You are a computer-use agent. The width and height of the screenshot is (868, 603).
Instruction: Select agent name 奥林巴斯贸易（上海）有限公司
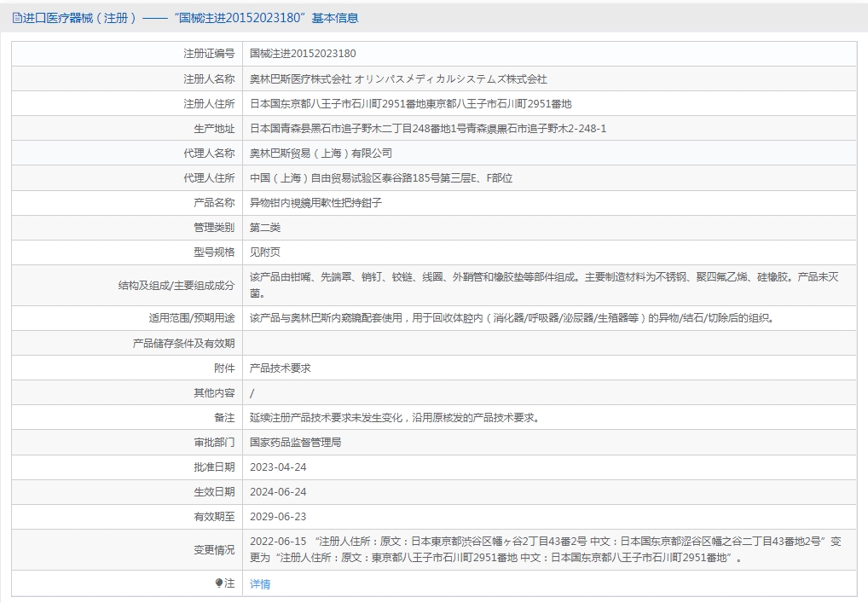coord(321,153)
